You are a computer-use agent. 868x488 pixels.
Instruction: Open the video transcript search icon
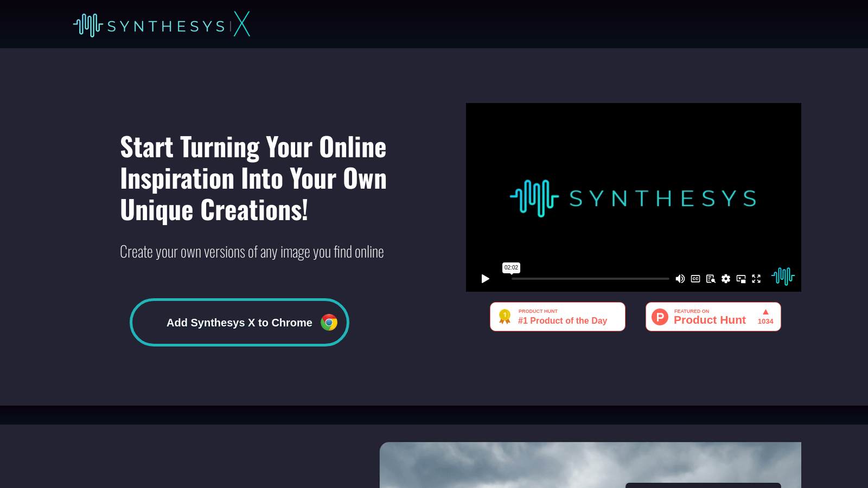tap(711, 279)
